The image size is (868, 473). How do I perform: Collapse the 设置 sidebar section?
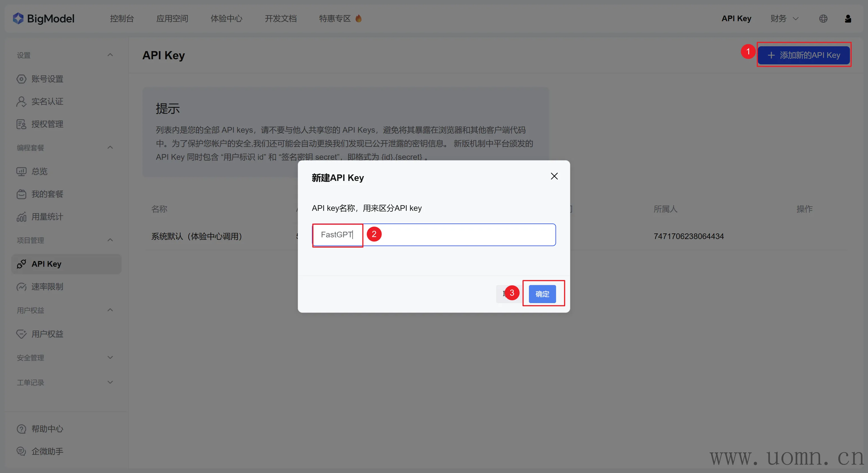tap(110, 55)
